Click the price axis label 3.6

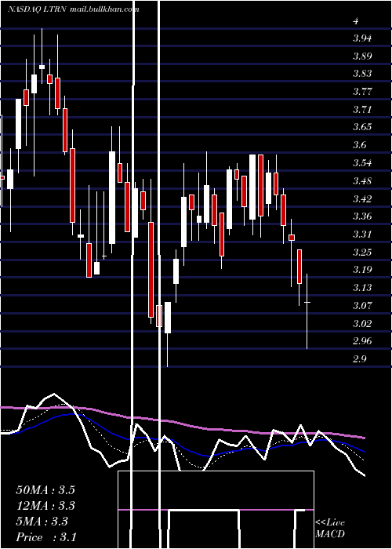pyautogui.click(x=359, y=145)
